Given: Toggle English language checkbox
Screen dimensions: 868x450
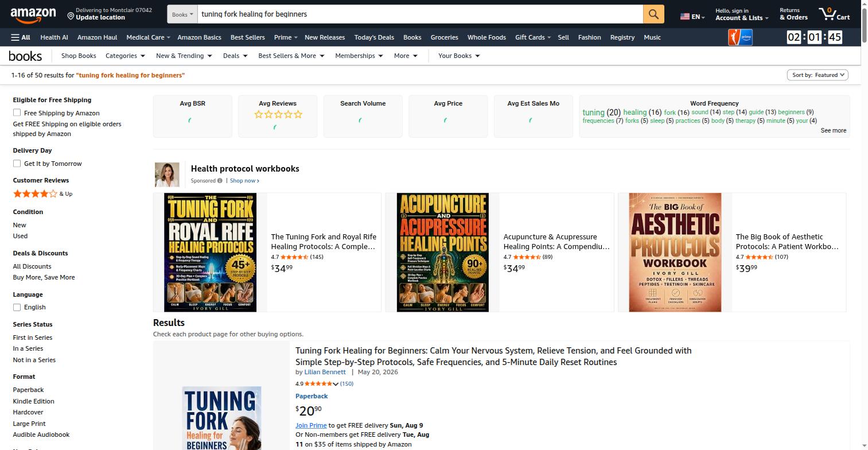Looking at the screenshot, I should click(x=17, y=307).
